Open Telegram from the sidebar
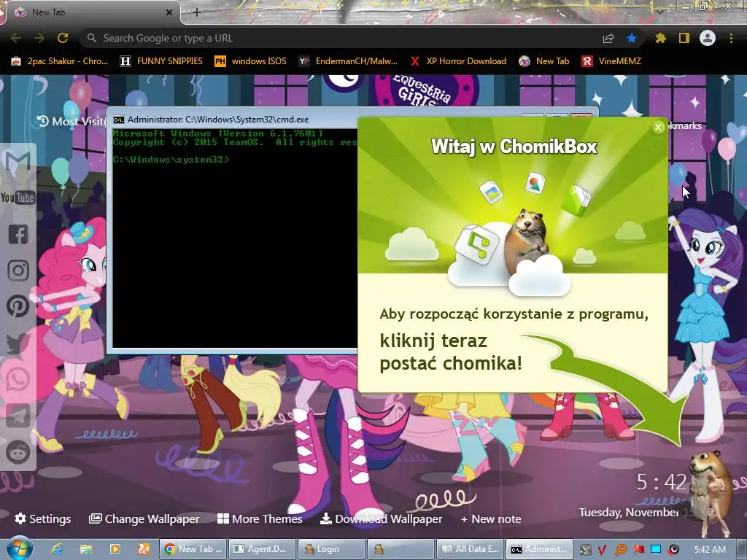 tap(18, 415)
